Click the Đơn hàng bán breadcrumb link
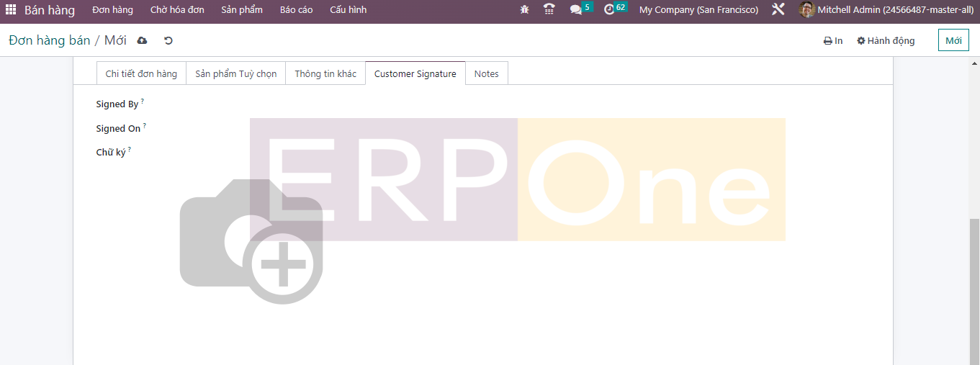 click(x=49, y=40)
